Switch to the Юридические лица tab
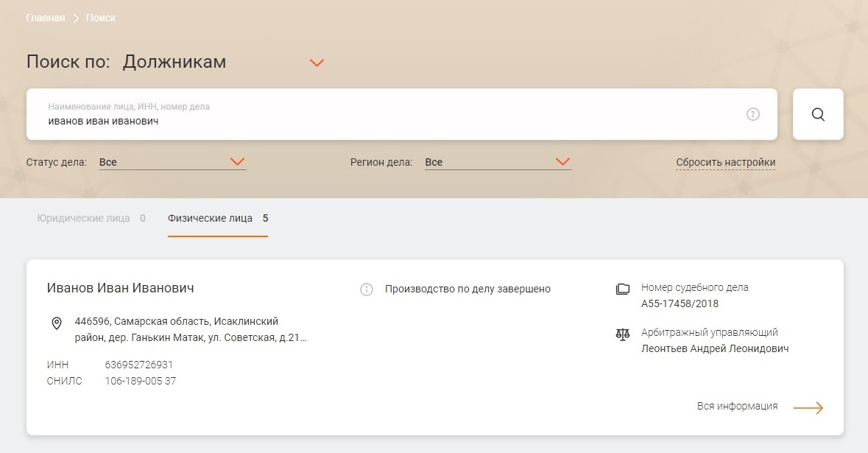868x453 pixels. (x=91, y=218)
